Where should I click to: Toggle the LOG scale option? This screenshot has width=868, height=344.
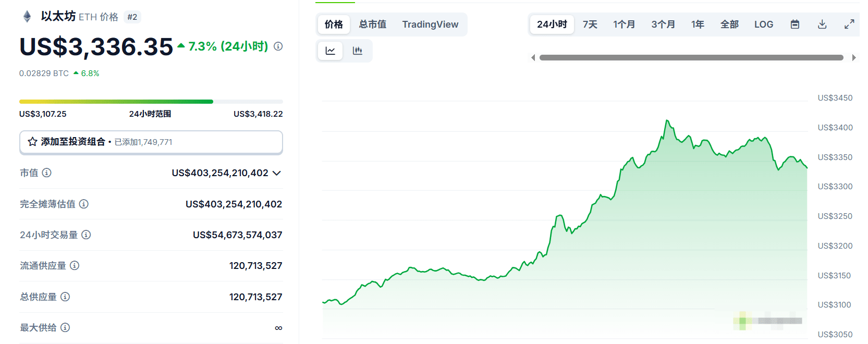point(764,24)
